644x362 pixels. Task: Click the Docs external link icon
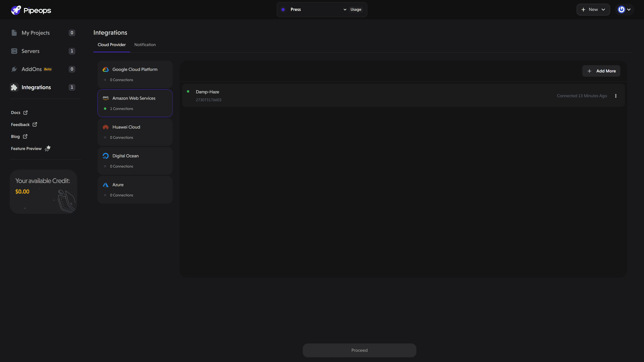25,112
